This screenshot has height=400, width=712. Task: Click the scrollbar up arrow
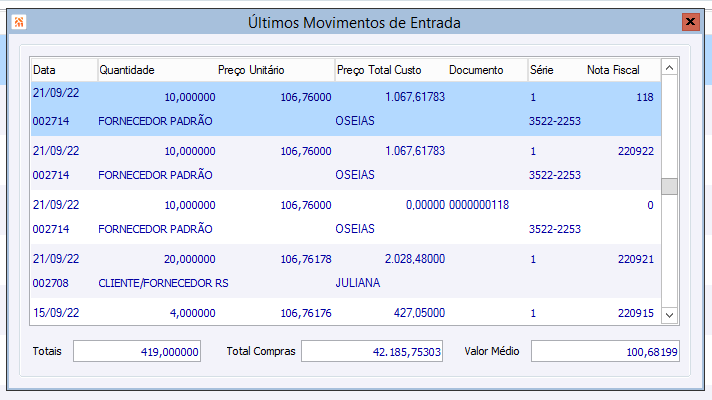point(669,68)
